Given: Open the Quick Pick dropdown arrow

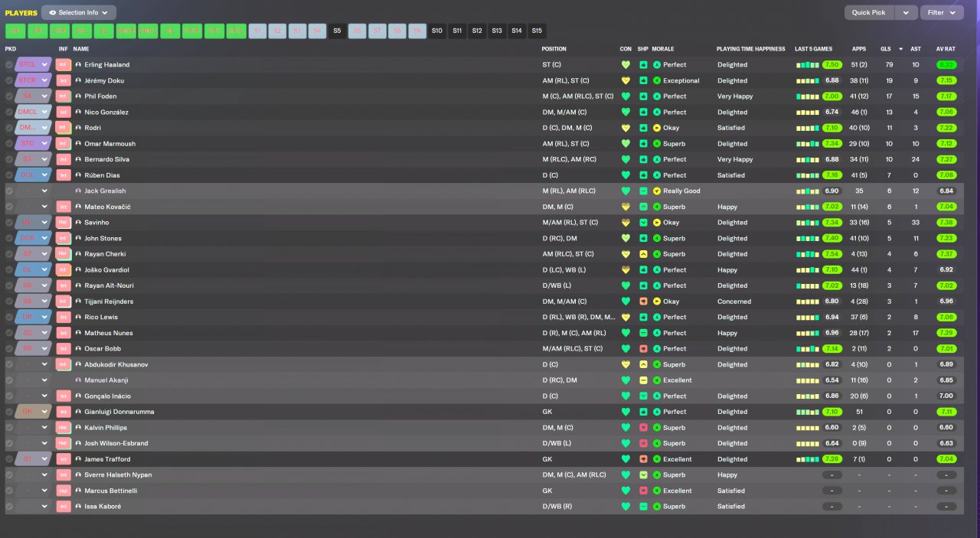Looking at the screenshot, I should coord(906,13).
